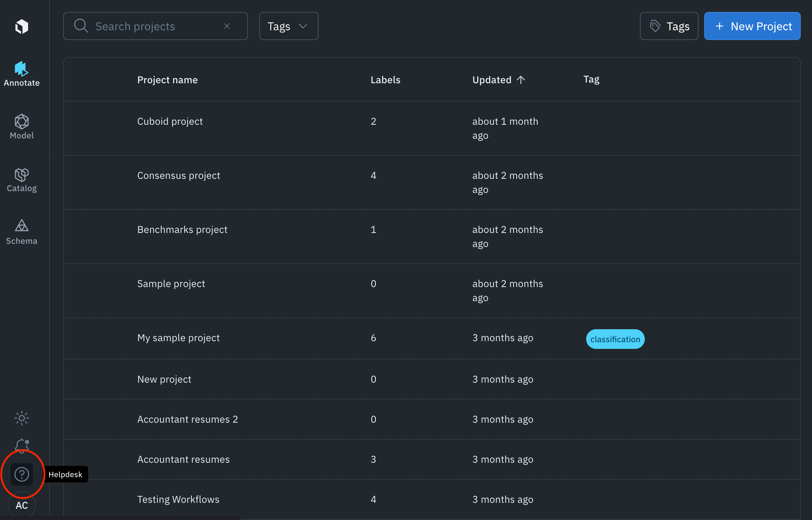Select the classification tag chip
This screenshot has width=812, height=520.
click(x=615, y=339)
